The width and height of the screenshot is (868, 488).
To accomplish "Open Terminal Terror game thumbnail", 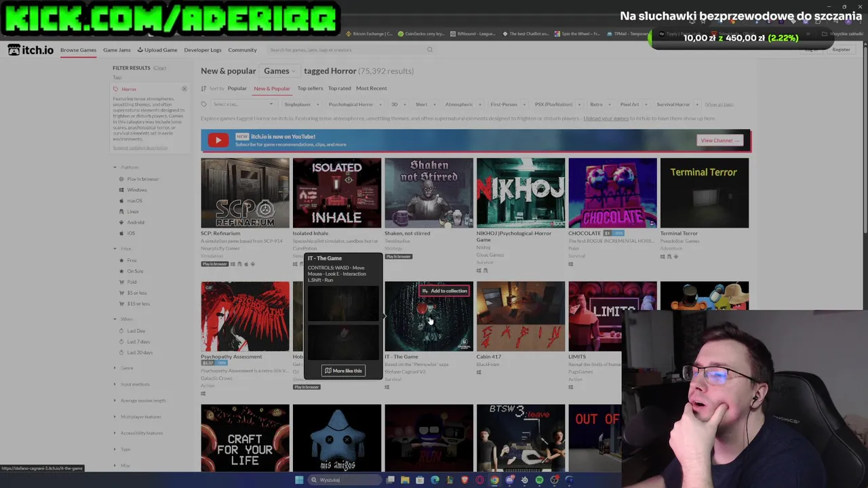I will (705, 193).
